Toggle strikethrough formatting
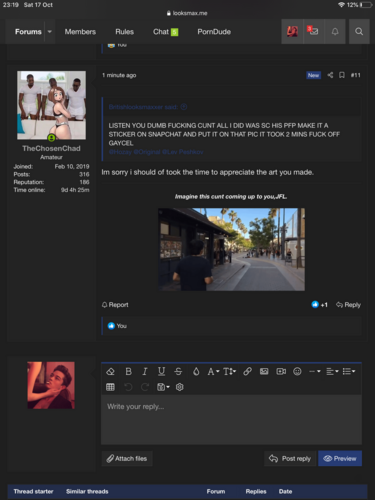The width and height of the screenshot is (375, 500). click(x=178, y=371)
